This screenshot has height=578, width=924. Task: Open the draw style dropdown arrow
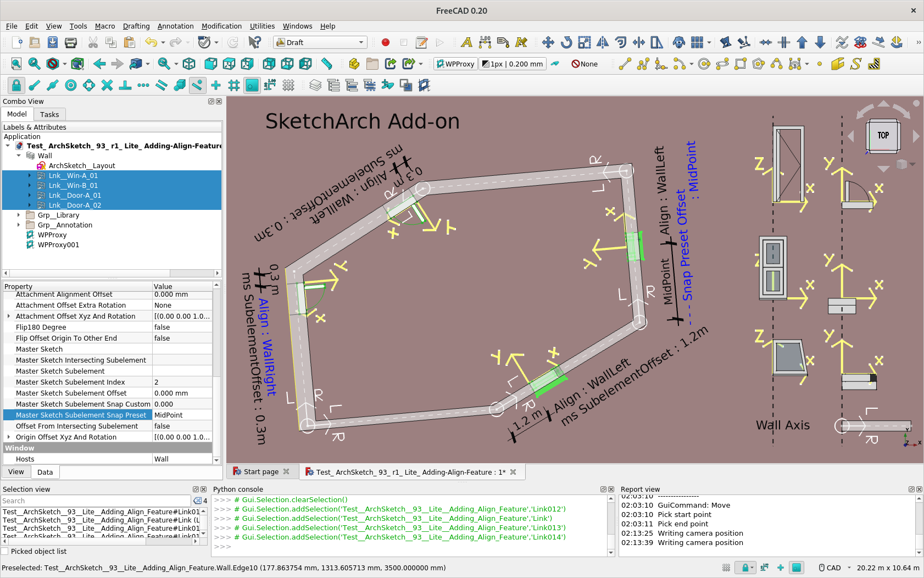[x=65, y=64]
